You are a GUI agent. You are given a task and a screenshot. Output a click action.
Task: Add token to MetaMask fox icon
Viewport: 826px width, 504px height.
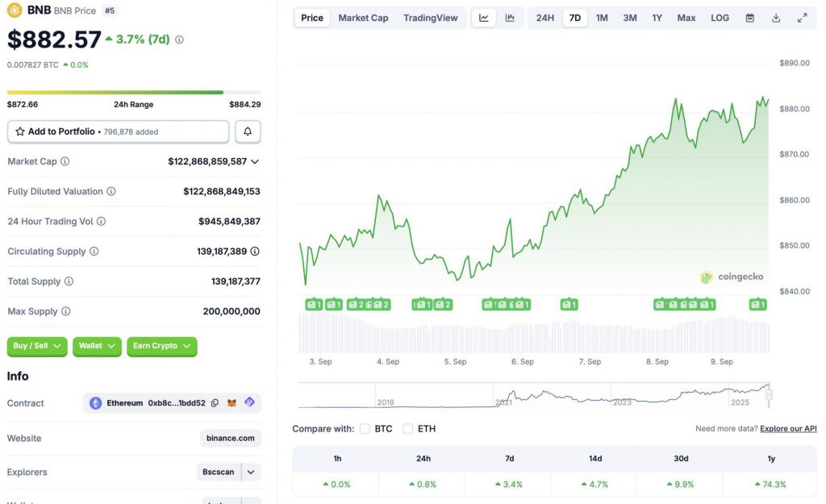pyautogui.click(x=232, y=403)
